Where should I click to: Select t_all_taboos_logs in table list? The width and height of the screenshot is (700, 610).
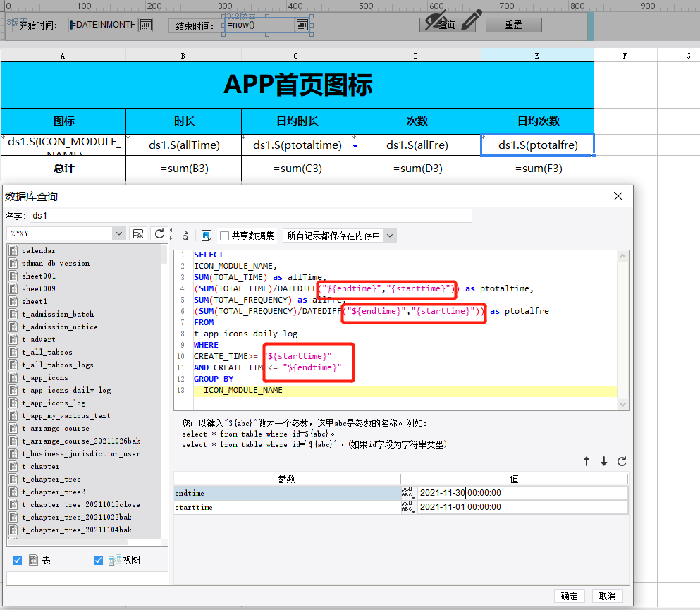pyautogui.click(x=58, y=365)
